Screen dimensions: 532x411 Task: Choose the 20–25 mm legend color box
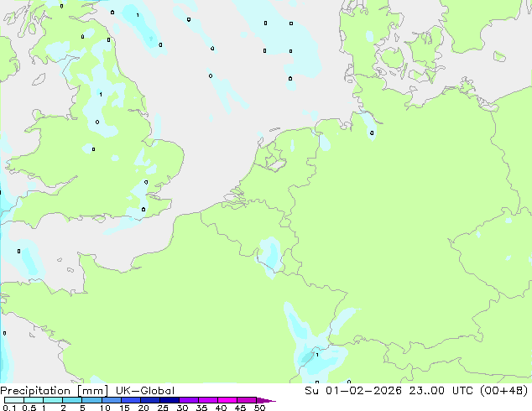(x=149, y=400)
